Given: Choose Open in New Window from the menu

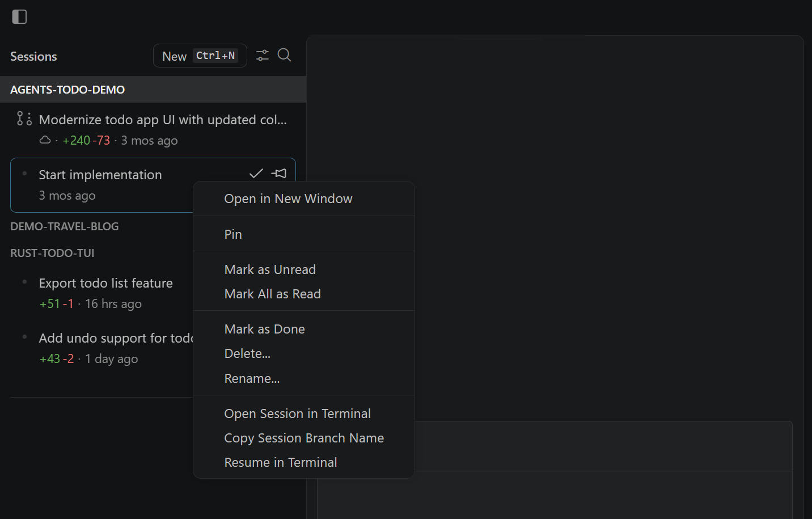Looking at the screenshot, I should (x=288, y=199).
